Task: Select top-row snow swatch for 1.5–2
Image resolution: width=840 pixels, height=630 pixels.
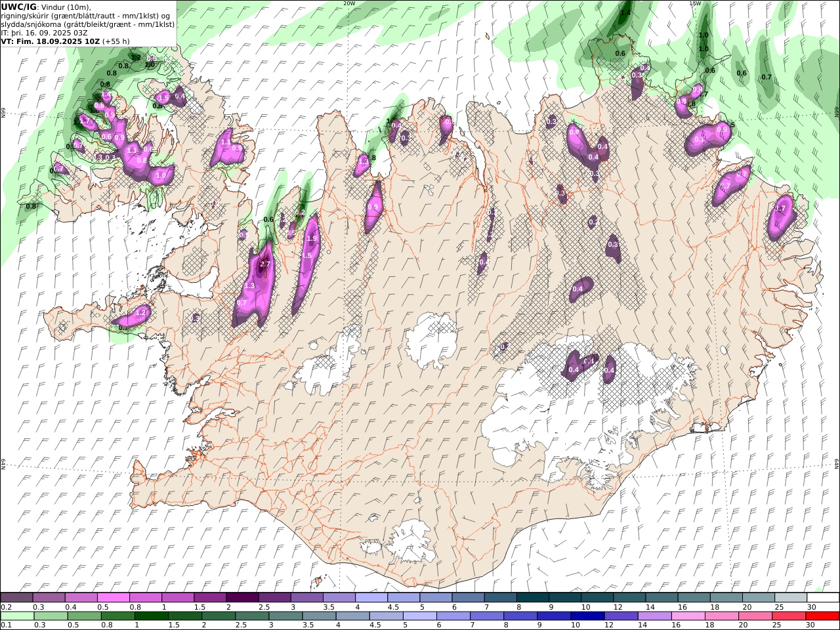Action: point(209,597)
